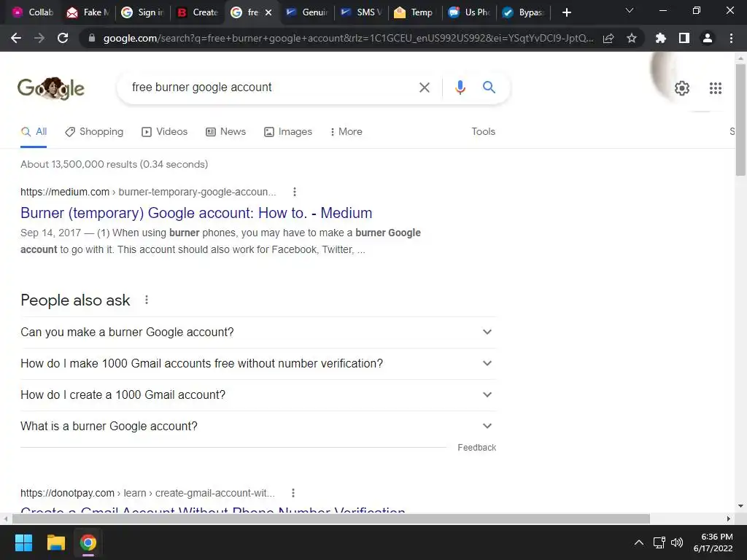The image size is (747, 560).
Task: Click the horizontal scroll right arrow
Action: point(729,518)
